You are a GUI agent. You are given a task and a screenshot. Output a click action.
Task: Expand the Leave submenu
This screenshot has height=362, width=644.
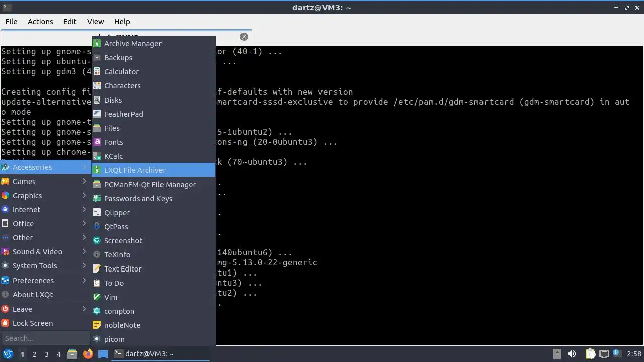click(45, 309)
